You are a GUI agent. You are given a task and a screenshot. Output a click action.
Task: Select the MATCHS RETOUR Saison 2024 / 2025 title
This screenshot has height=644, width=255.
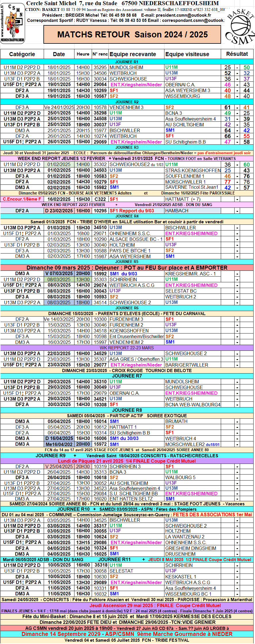tap(133, 35)
